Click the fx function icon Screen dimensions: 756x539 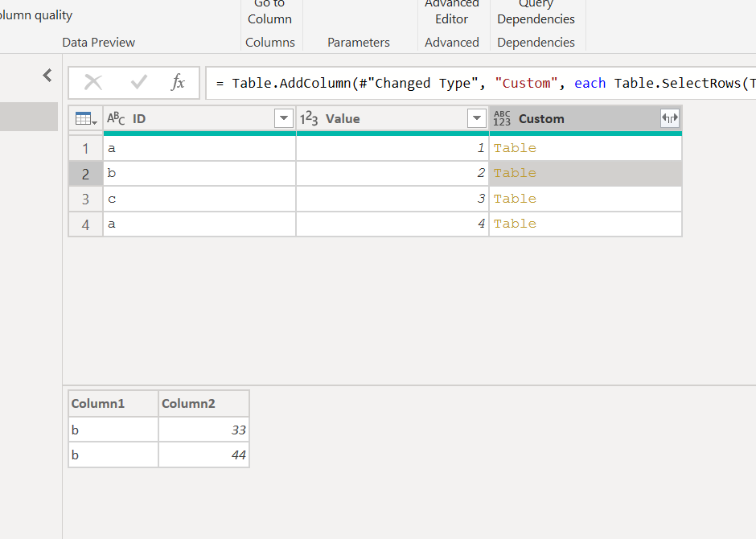tap(178, 82)
